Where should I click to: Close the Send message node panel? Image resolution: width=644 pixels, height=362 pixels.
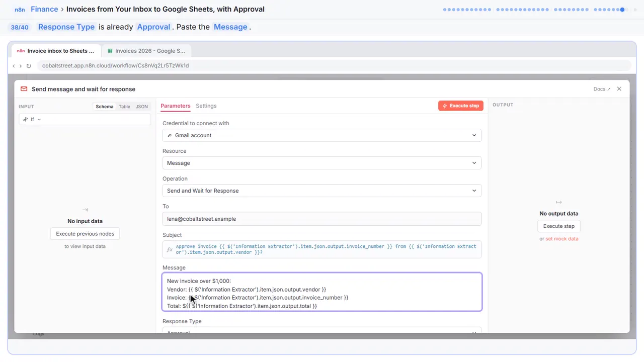click(x=619, y=89)
